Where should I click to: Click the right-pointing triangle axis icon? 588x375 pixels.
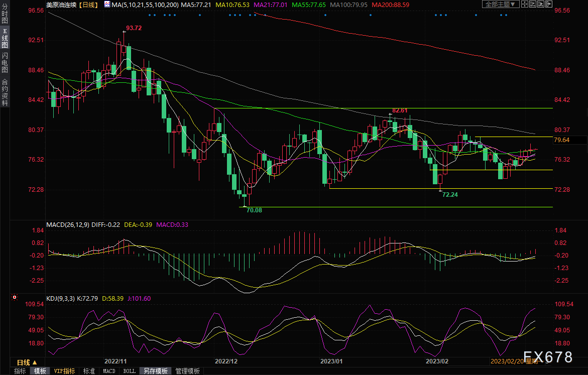(541, 4)
